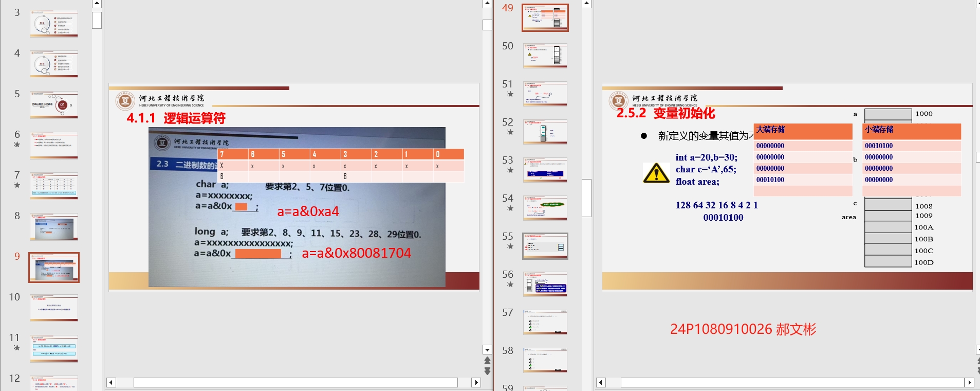Left arrow of left window horizontal scrollbar
Screen dimensions: 980x391
[x=111, y=382]
